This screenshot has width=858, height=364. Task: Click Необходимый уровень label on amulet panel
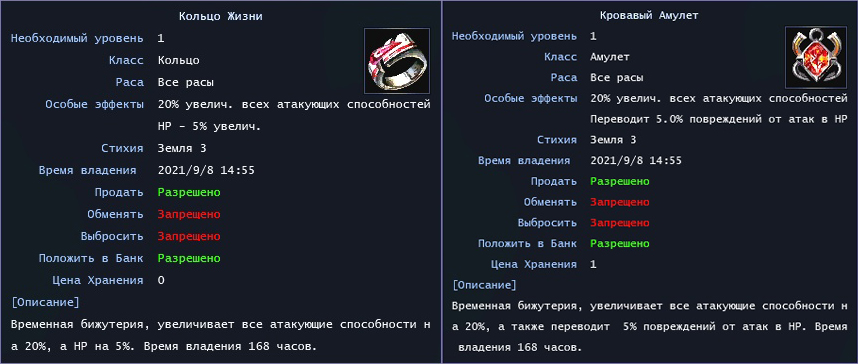pyautogui.click(x=514, y=36)
